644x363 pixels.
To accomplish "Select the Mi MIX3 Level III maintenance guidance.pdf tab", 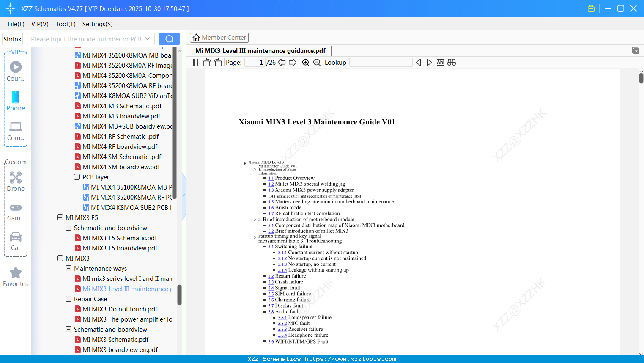I will coord(260,51).
